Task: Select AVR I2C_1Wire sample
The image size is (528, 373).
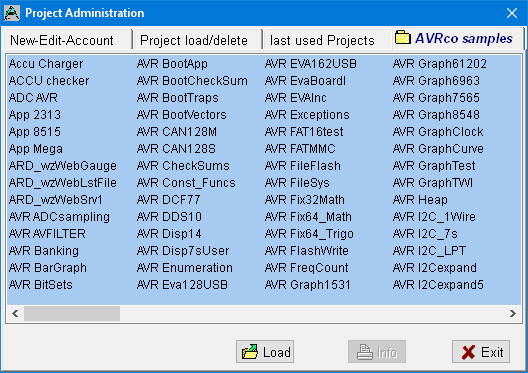Action: 434,217
